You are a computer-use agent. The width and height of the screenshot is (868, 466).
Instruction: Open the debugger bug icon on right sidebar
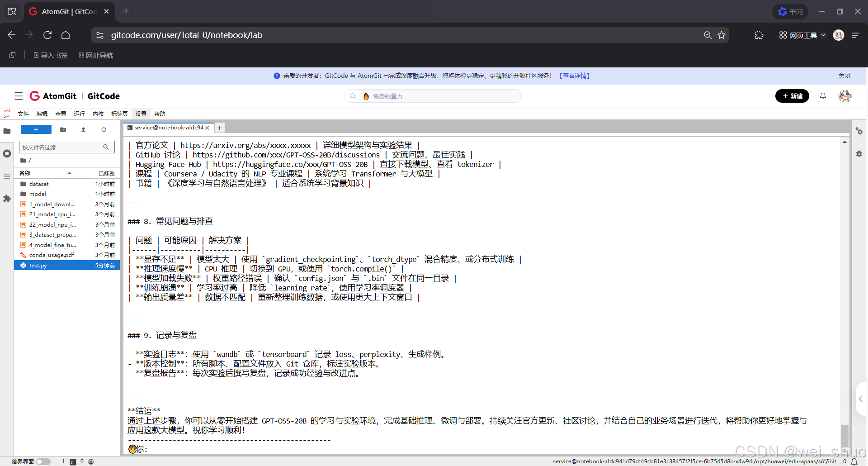(859, 154)
